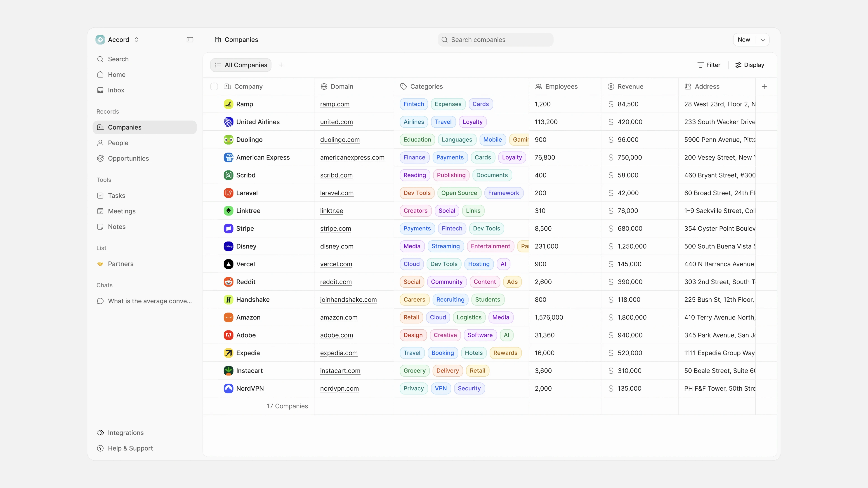Click the Publishing tag in Scribd row

coord(451,175)
